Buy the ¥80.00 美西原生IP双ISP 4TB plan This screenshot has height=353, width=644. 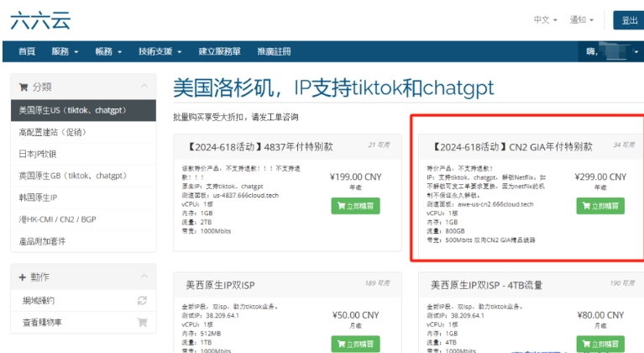(x=600, y=344)
